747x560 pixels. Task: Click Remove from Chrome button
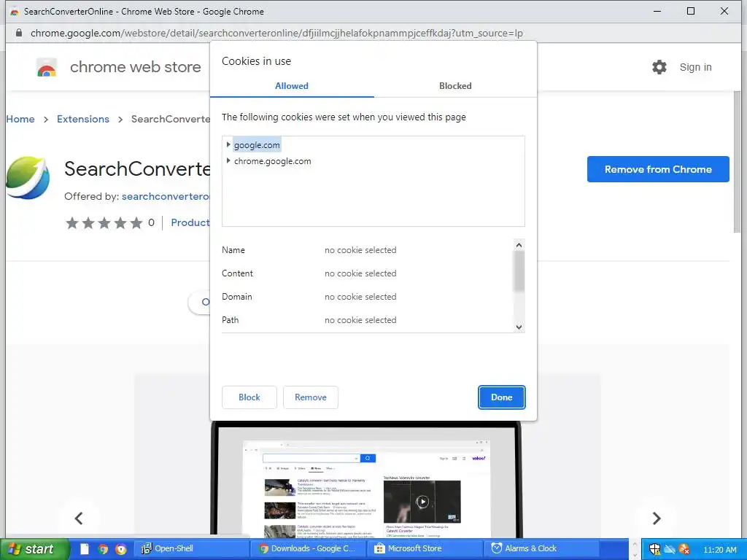pos(658,169)
